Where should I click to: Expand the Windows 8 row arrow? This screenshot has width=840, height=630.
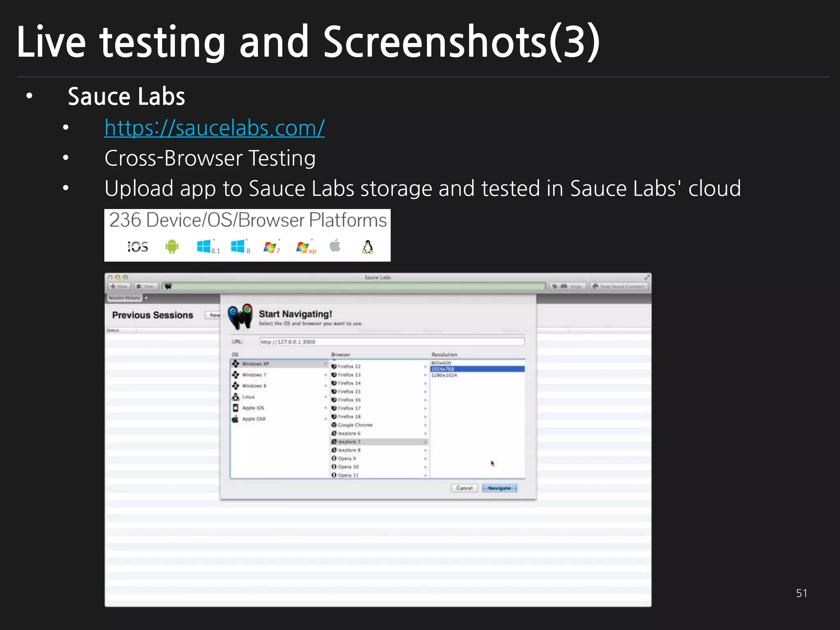point(326,386)
